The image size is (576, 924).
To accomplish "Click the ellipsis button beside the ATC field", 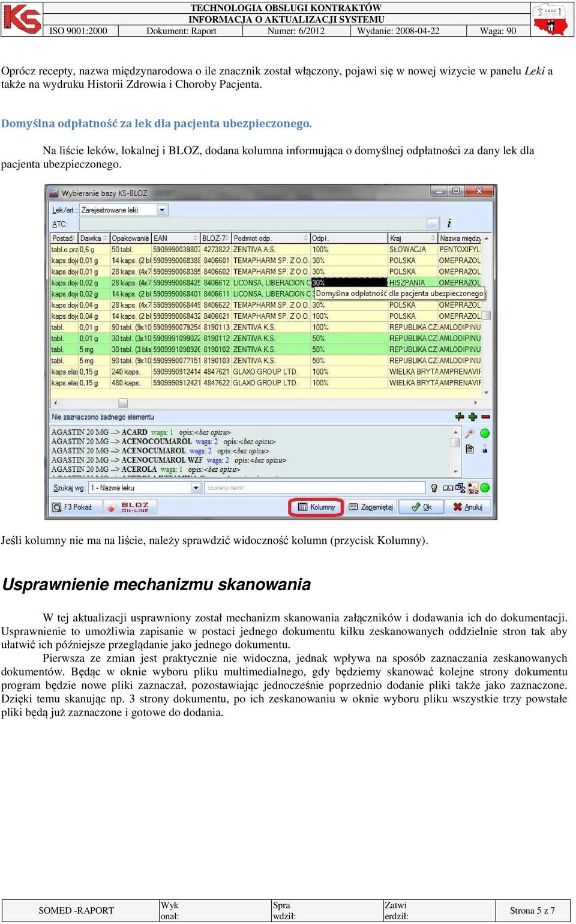I will [x=433, y=224].
